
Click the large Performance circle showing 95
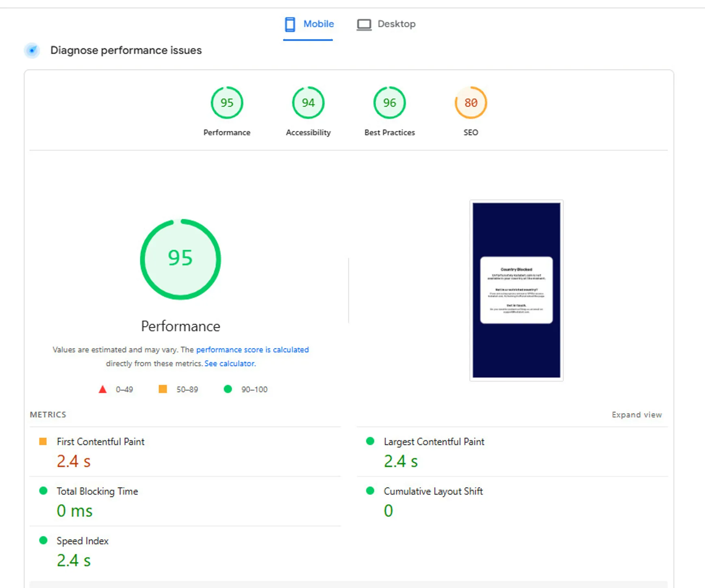pyautogui.click(x=180, y=259)
